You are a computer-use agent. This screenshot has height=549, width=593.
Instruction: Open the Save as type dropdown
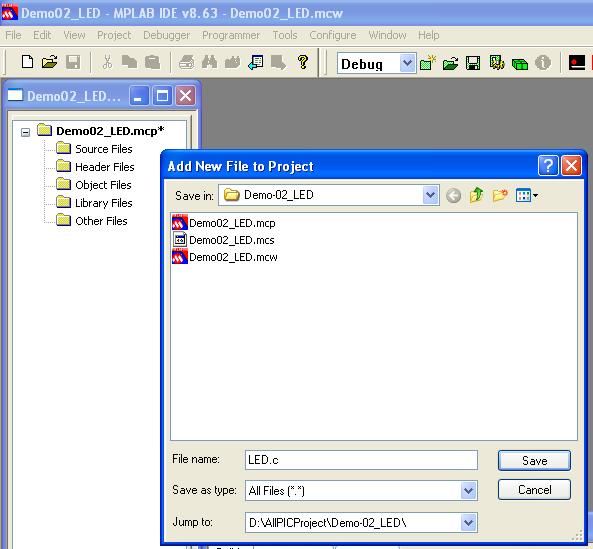[x=468, y=491]
